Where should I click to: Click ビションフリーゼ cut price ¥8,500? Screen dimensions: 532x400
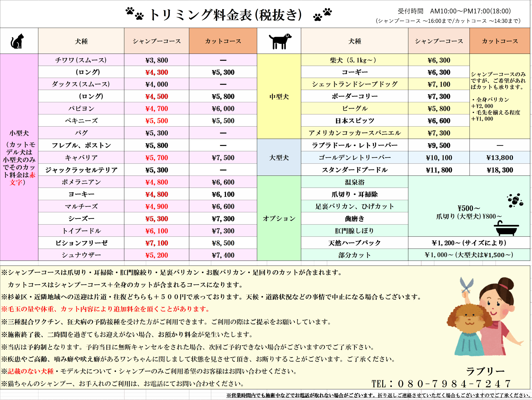pos(223,243)
